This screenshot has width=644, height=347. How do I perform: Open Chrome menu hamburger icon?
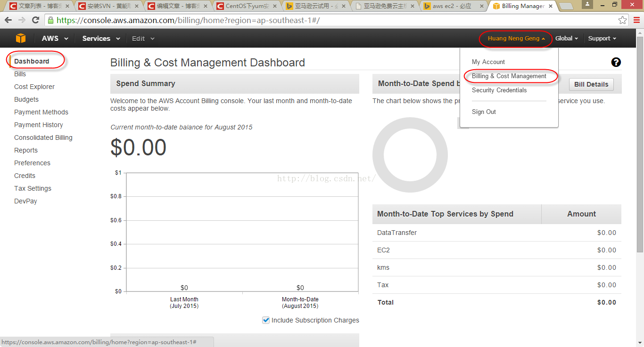pos(636,20)
